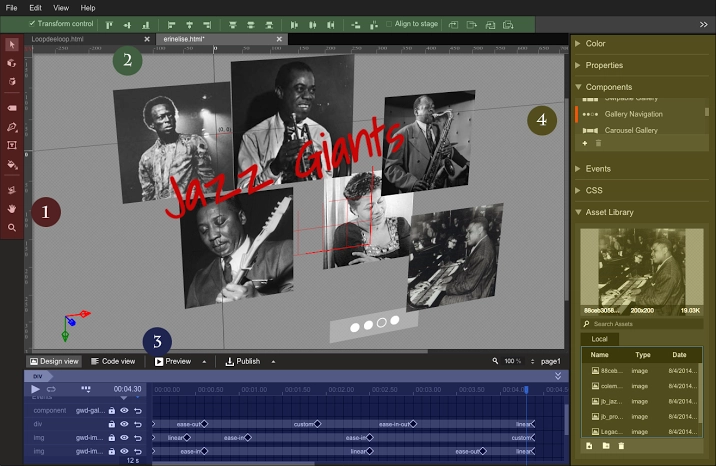Expand the Properties panel
Image resolution: width=716 pixels, height=466 pixels.
tap(578, 65)
